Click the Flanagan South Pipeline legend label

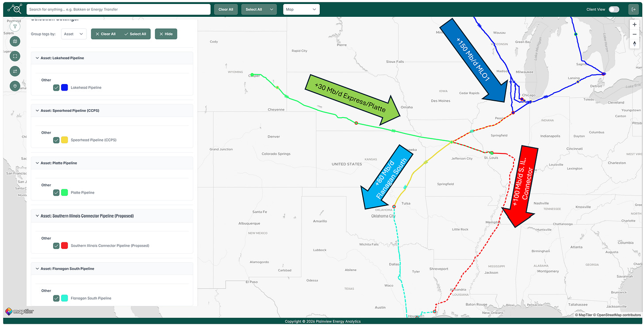pyautogui.click(x=91, y=298)
